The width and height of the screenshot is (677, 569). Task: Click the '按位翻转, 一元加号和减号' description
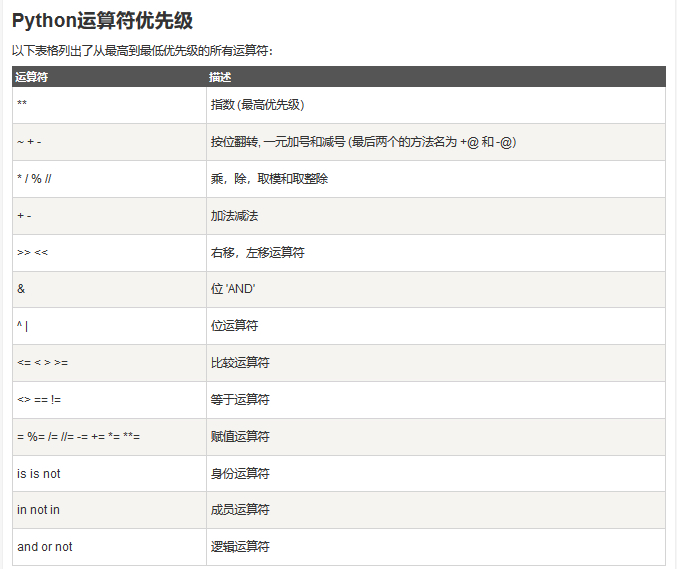[x=364, y=142]
